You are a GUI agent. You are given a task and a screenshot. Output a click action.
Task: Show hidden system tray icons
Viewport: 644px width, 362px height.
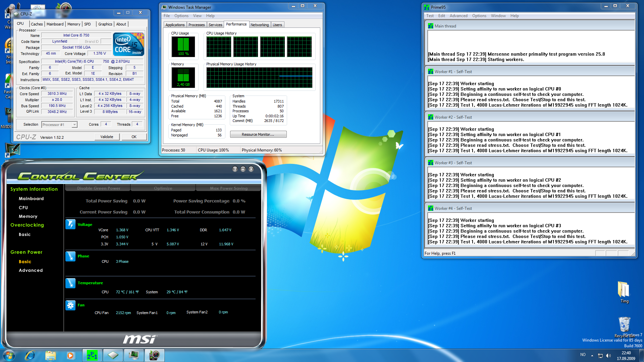tap(592, 356)
